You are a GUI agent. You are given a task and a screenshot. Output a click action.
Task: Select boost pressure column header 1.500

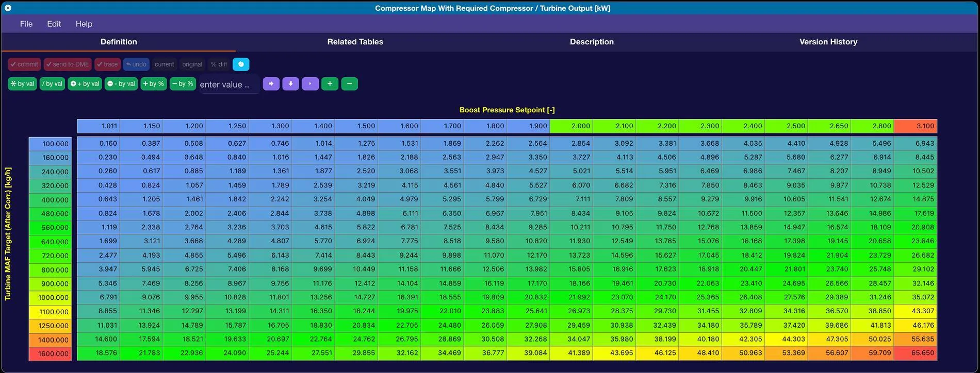click(356, 126)
